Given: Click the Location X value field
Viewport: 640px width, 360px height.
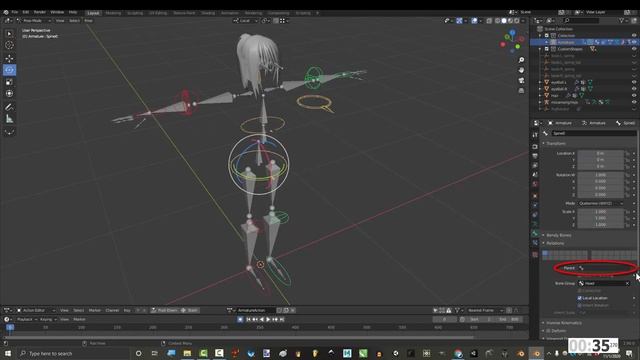Looking at the screenshot, I should click(600, 153).
